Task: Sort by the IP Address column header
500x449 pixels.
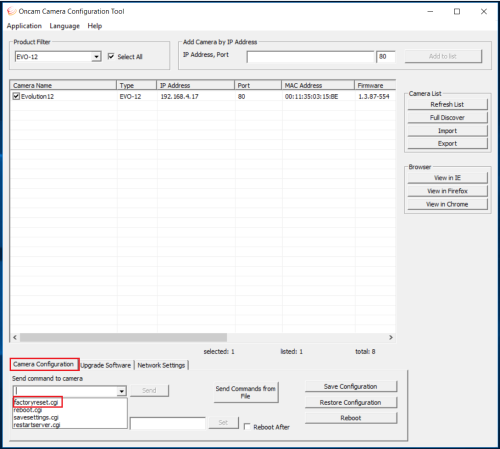Action: 196,85
